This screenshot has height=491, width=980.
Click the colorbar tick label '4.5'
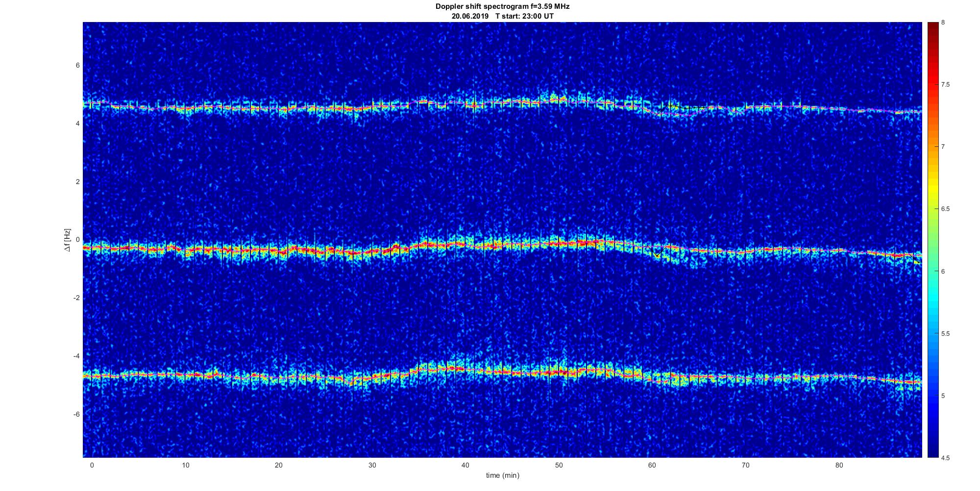(946, 458)
